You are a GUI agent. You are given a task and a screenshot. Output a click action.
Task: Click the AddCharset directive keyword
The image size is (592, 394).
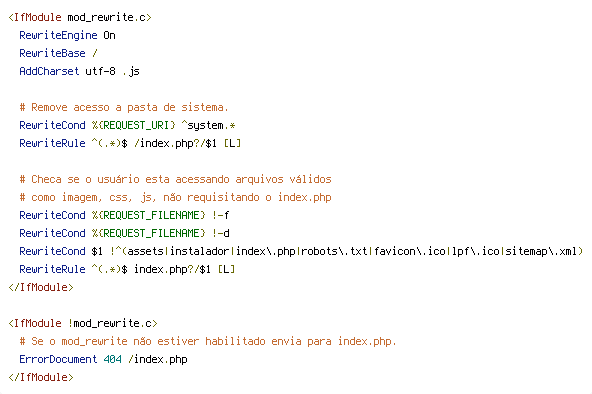tap(49, 71)
